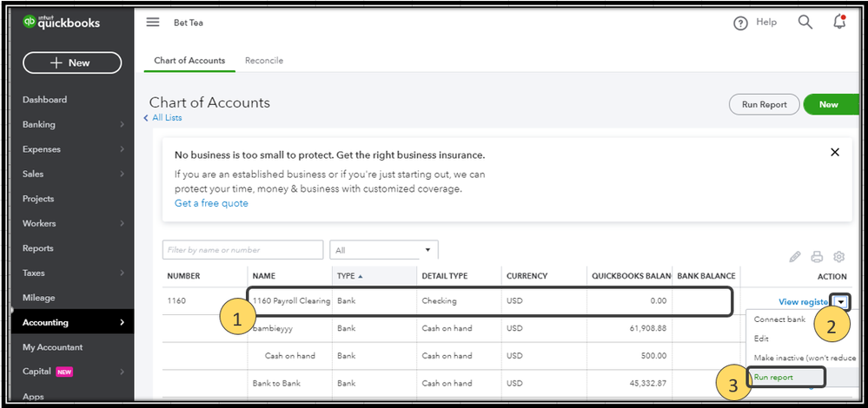The height and width of the screenshot is (408, 868).
Task: Open Expenses in the sidebar
Action: click(x=42, y=149)
